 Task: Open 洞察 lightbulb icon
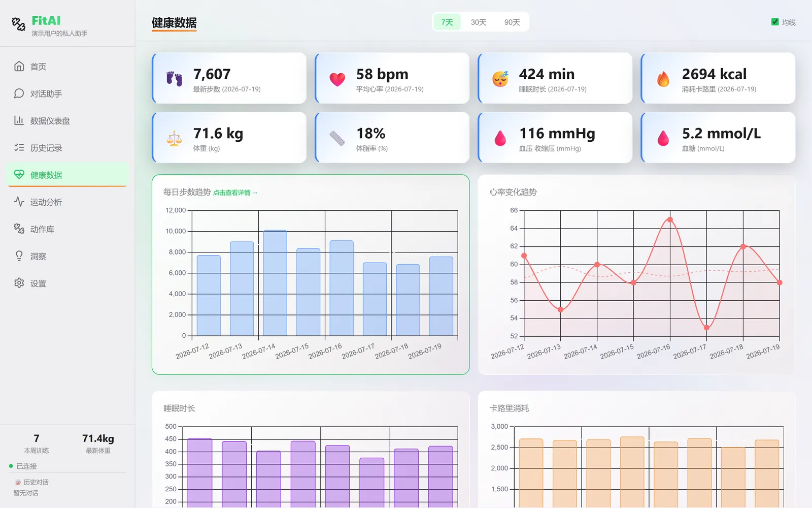(x=19, y=256)
